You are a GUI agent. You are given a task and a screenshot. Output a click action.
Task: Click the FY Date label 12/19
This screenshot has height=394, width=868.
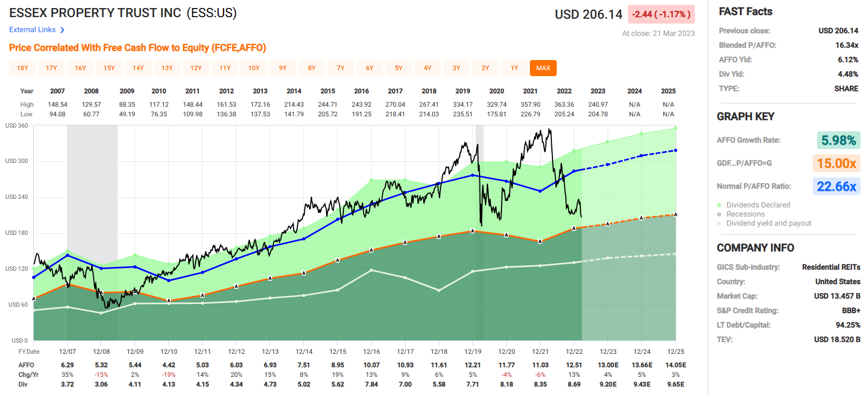point(473,352)
